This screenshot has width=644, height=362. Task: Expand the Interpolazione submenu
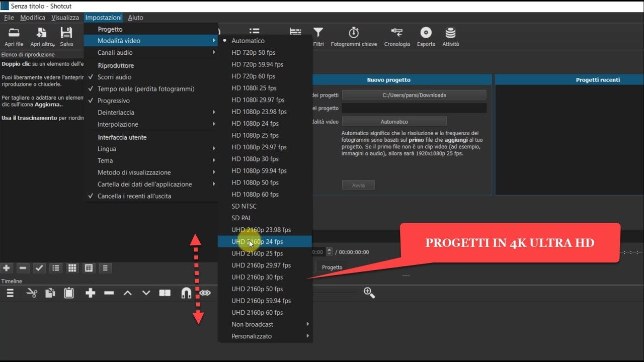(151, 124)
